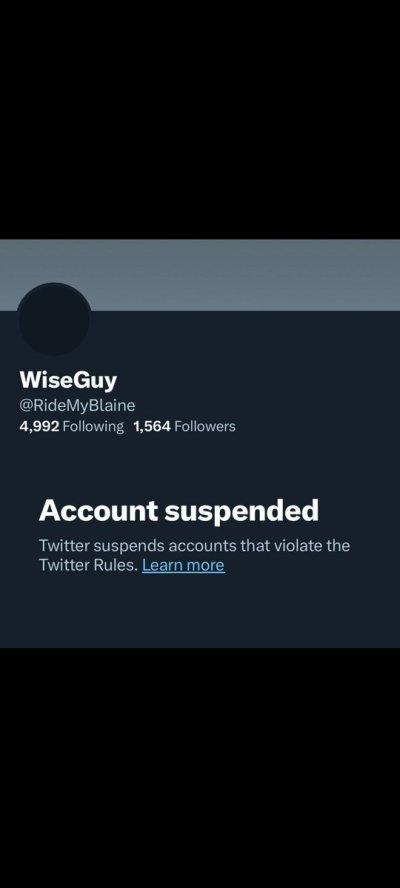
Task: Click the 1,564 followers count number
Action: (152, 426)
